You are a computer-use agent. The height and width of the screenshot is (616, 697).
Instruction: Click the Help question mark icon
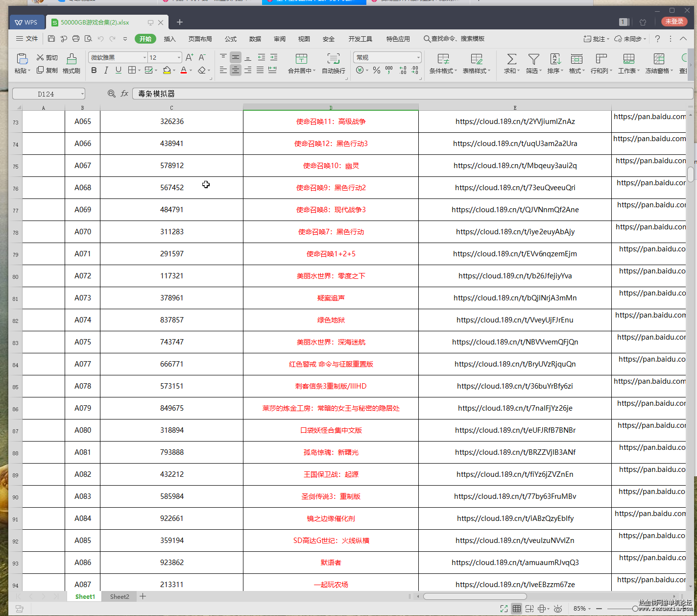click(657, 39)
